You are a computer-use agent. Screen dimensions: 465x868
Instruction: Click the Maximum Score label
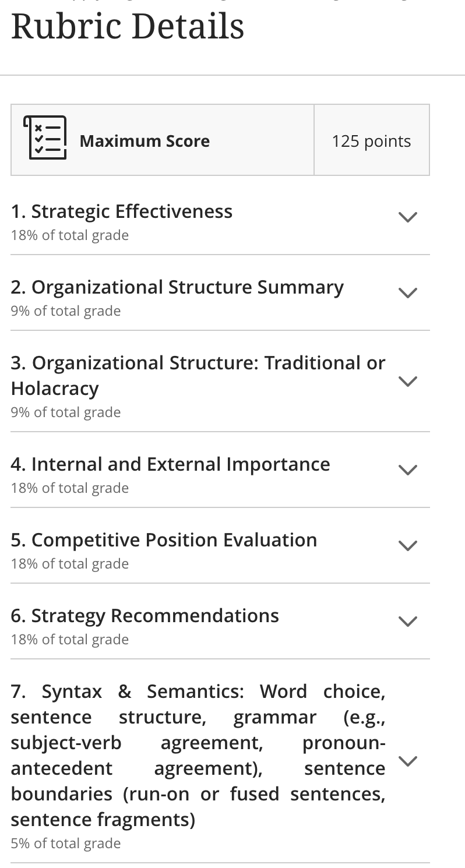[145, 141]
